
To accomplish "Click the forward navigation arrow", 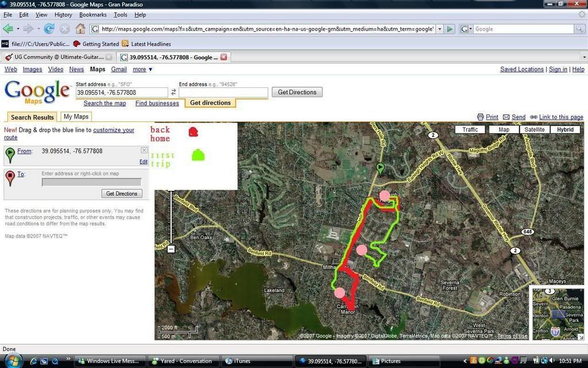I will pos(28,29).
